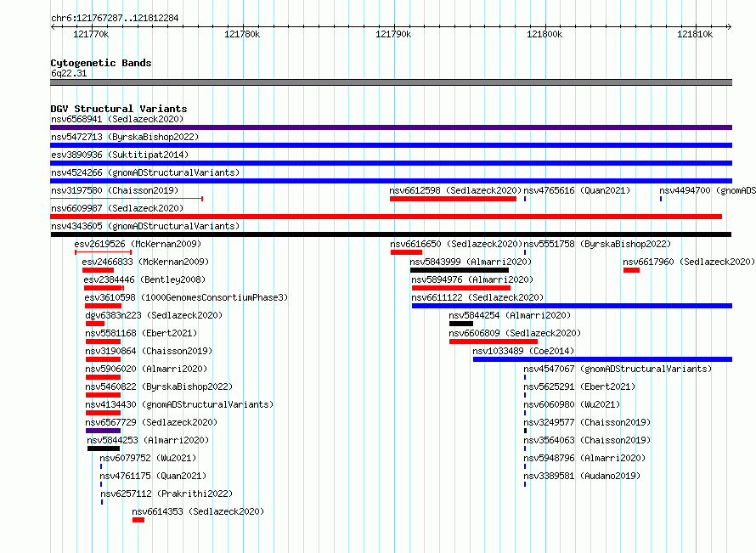Click nsv4343605 (gnomADStructuralVariants) label
756x553 pixels.
coord(145,226)
